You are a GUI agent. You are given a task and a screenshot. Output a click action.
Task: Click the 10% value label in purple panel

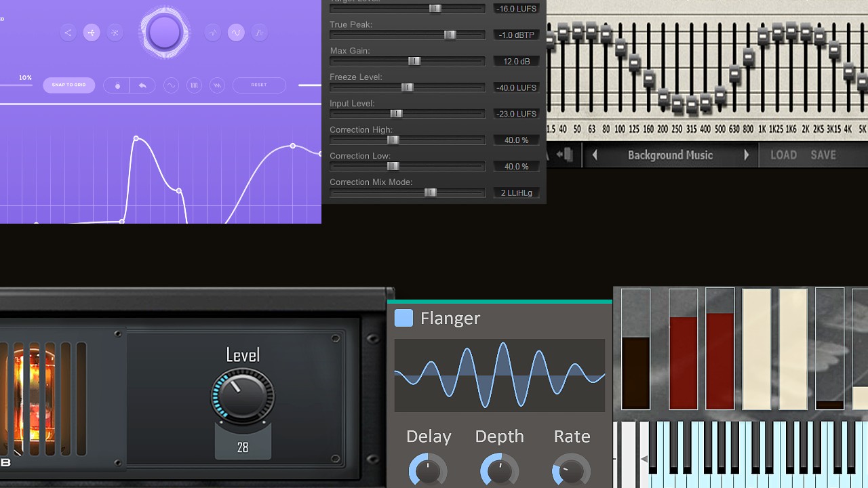[25, 78]
